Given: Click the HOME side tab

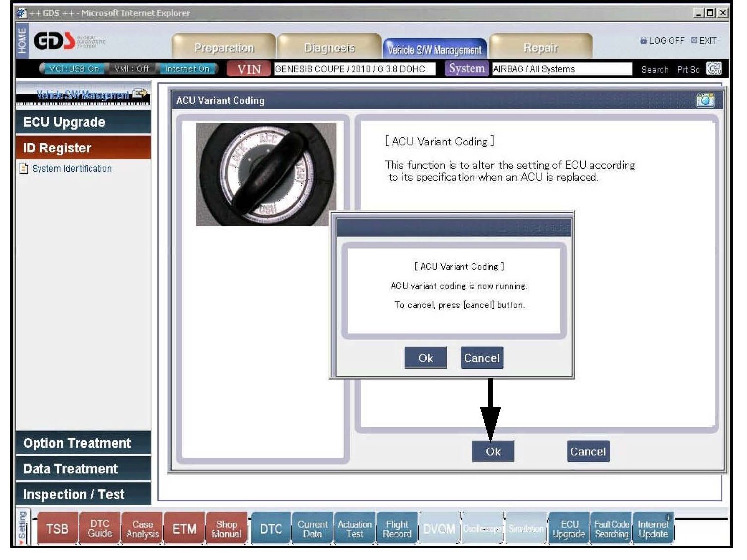Looking at the screenshot, I should click(x=22, y=40).
